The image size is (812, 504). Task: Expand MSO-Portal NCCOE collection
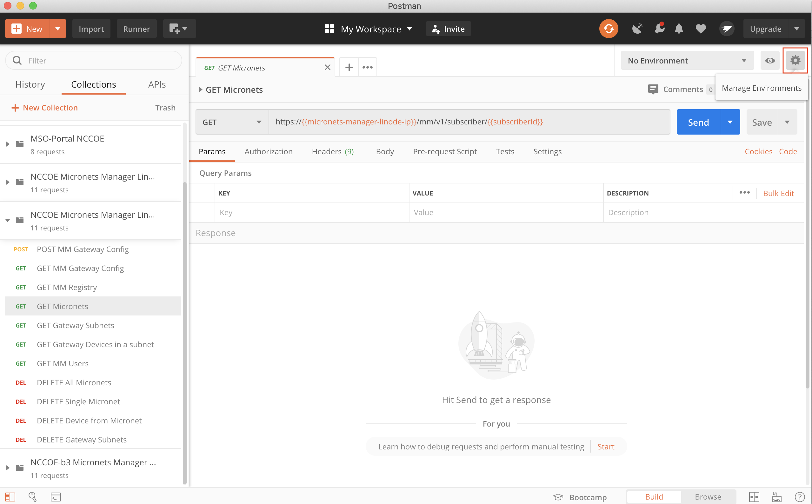coord(7,144)
